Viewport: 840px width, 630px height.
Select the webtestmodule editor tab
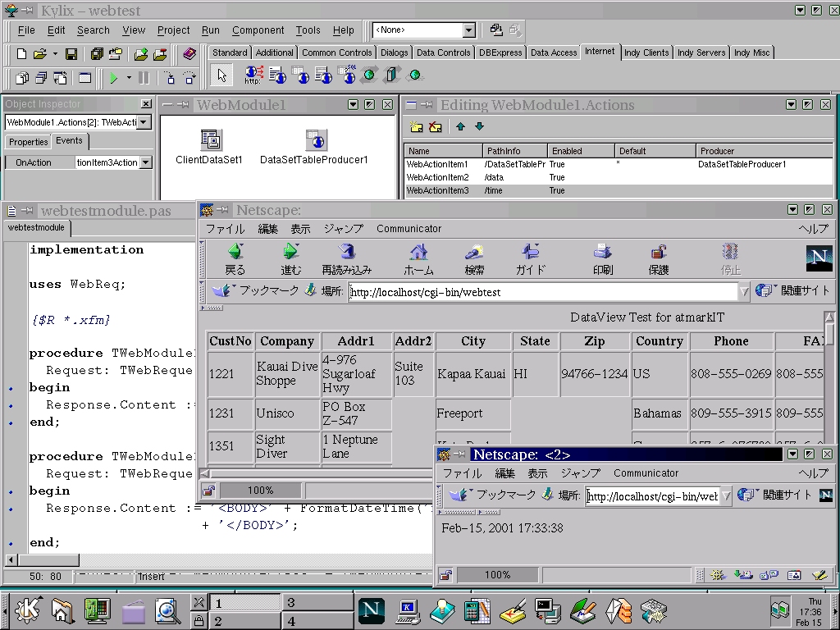pos(36,228)
